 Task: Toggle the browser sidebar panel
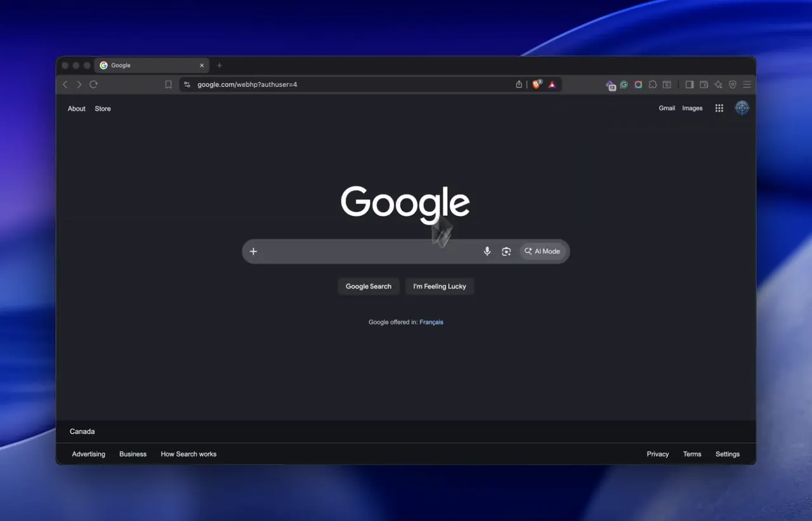pos(690,84)
